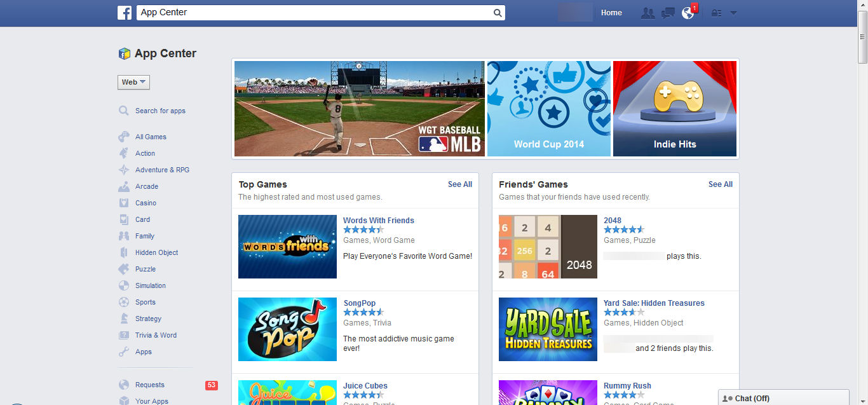Expand the account menu arrow
The width and height of the screenshot is (868, 405).
pyautogui.click(x=733, y=13)
